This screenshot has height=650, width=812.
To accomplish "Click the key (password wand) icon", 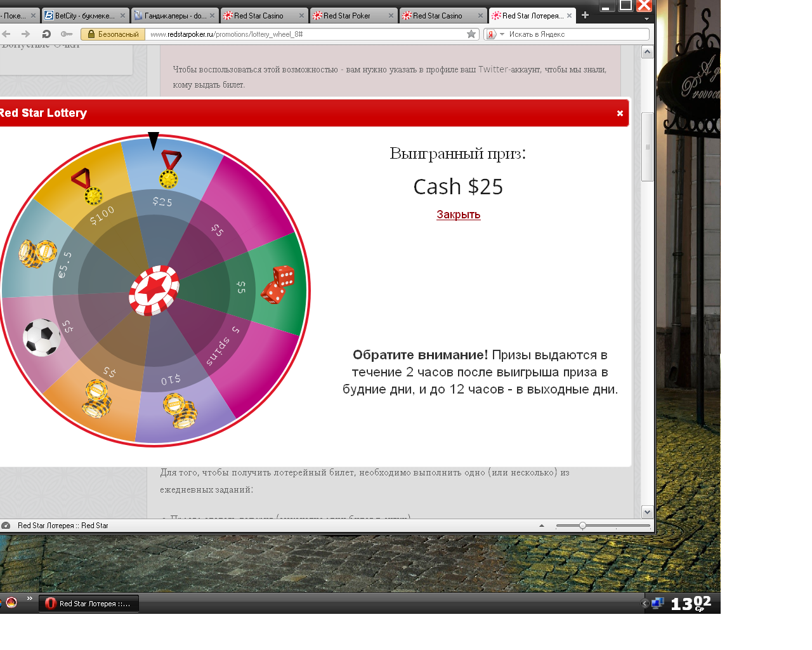I will 67,34.
